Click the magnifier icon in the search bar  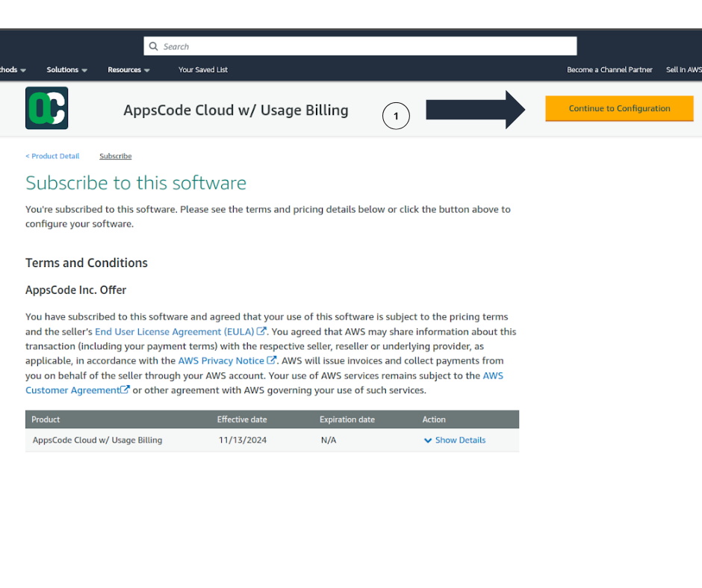153,46
